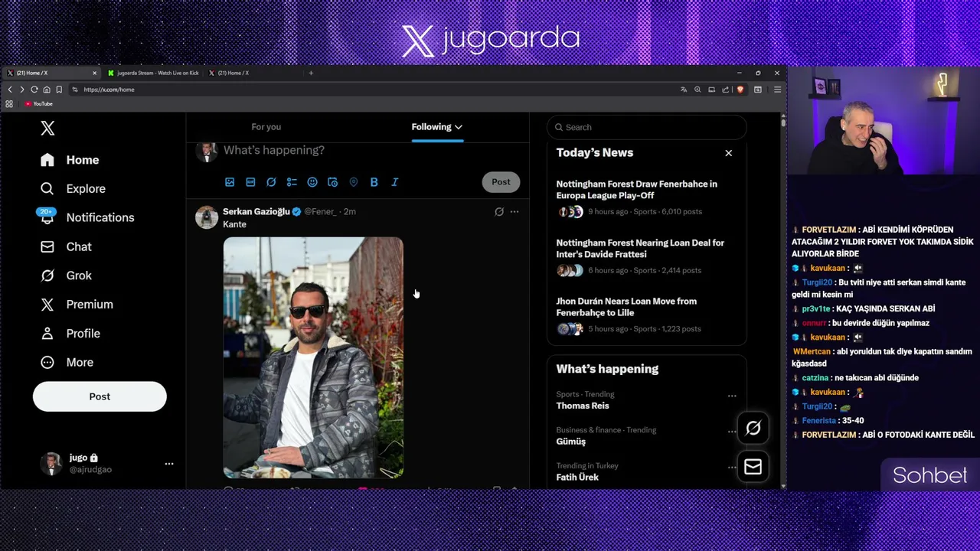
Task: Click the browser home button
Action: pyautogui.click(x=46, y=90)
